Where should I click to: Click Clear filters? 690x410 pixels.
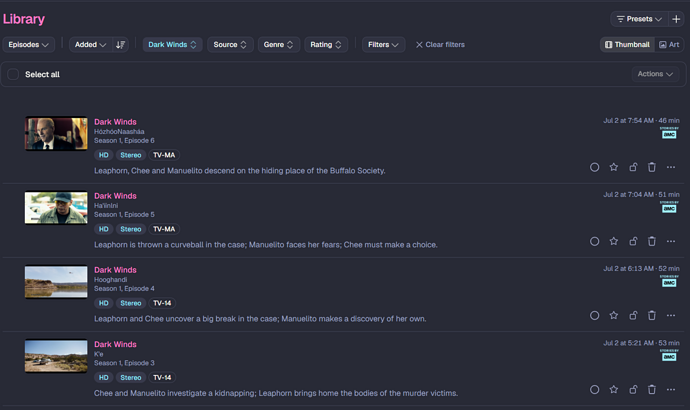pyautogui.click(x=440, y=44)
